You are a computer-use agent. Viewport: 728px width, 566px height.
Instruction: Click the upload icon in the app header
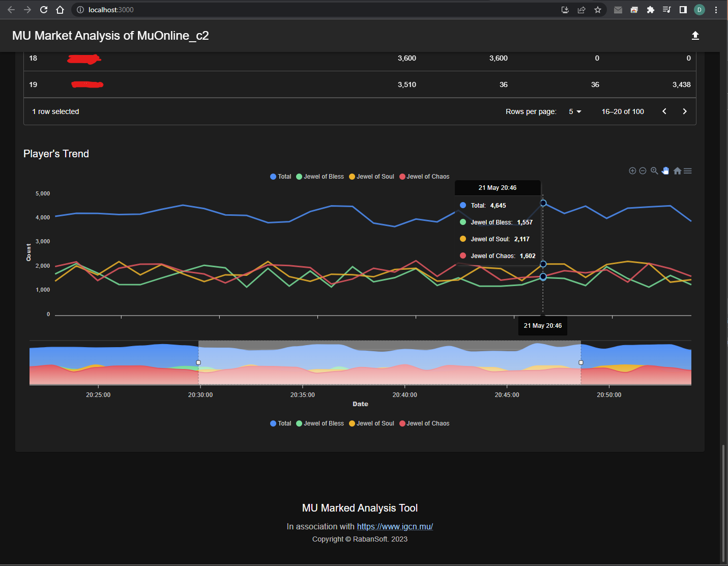pyautogui.click(x=695, y=36)
